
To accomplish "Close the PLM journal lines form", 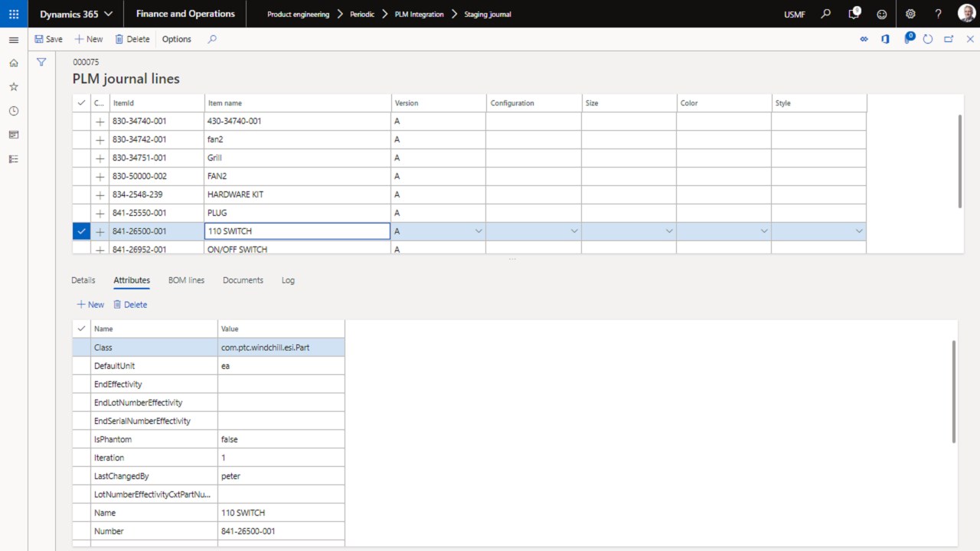I will (970, 39).
